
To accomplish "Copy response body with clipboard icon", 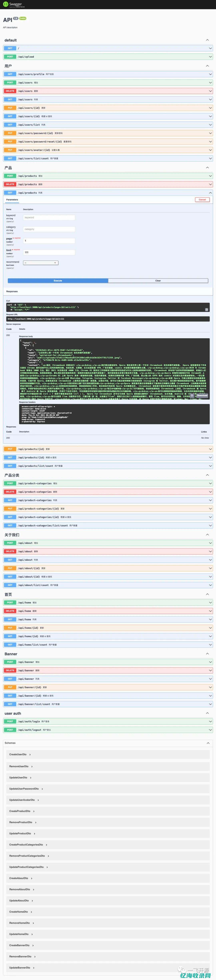I will pyautogui.click(x=192, y=396).
